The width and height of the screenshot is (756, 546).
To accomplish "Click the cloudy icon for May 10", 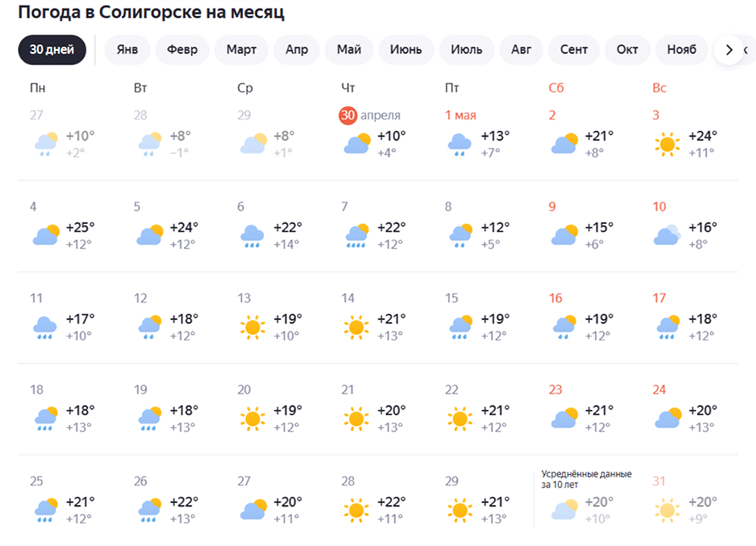I will click(667, 235).
